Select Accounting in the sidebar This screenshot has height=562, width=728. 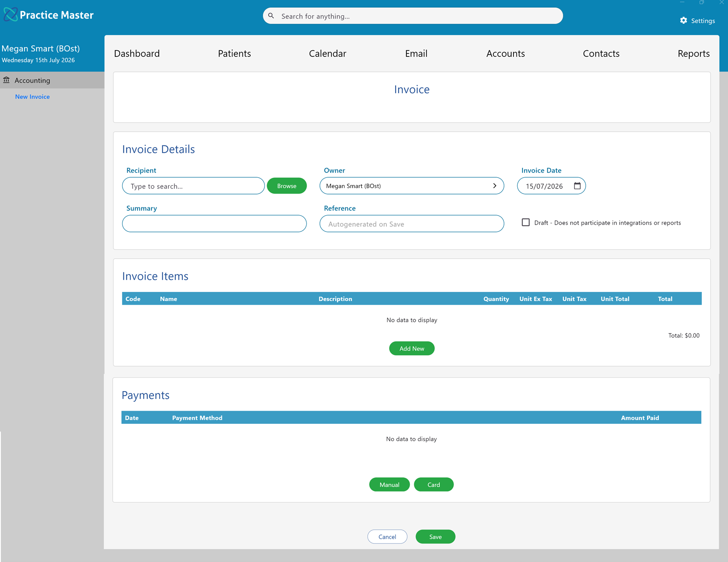[52, 80]
